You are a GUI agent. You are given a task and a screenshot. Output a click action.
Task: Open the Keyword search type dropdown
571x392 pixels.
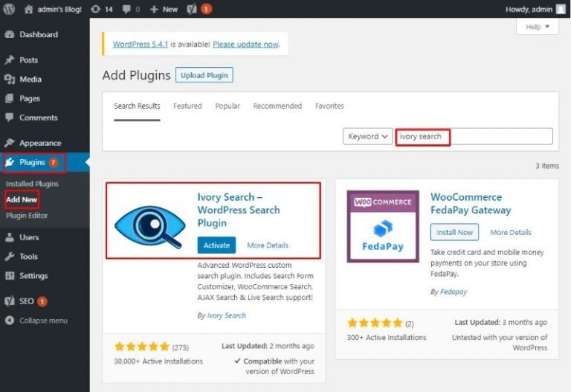click(x=367, y=136)
